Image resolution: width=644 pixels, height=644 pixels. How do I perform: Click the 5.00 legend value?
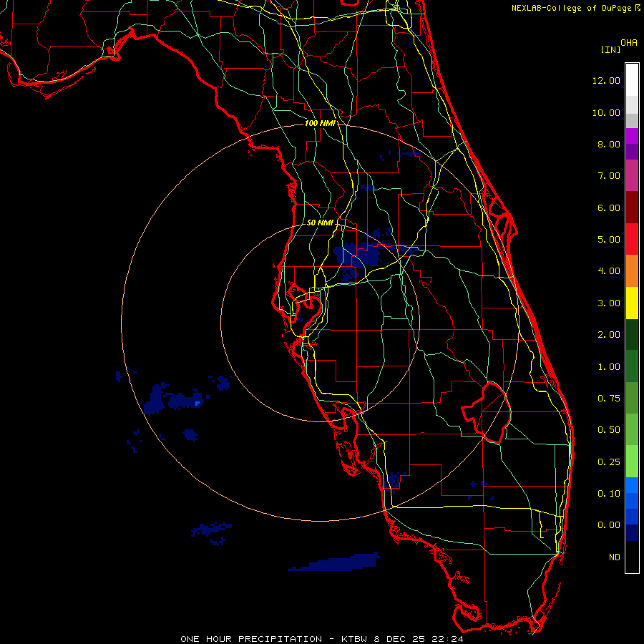coord(609,240)
